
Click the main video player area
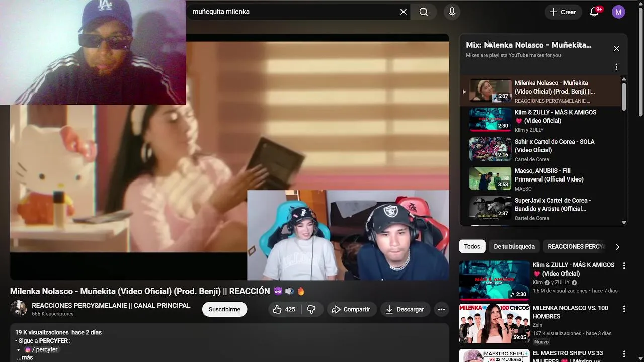click(229, 157)
